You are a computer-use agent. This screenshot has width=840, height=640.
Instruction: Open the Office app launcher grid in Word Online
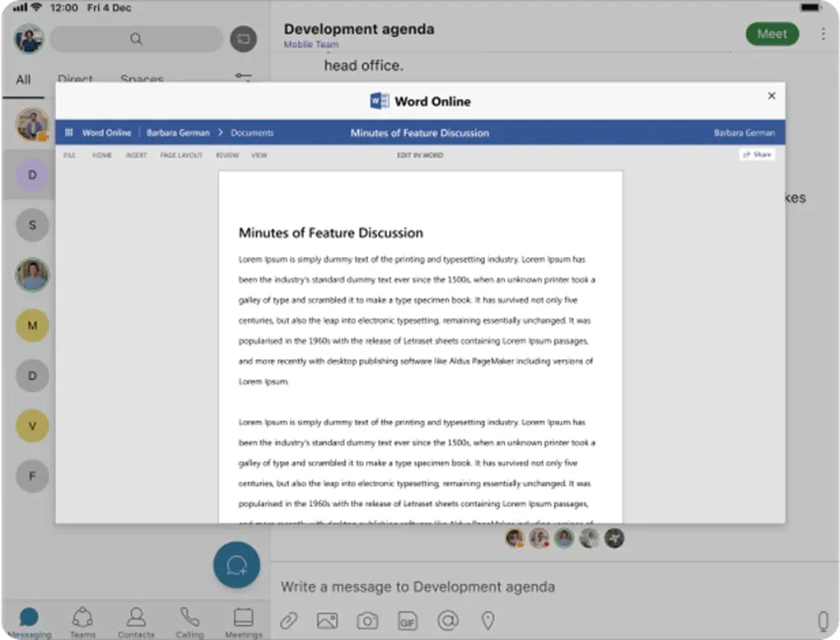point(69,133)
